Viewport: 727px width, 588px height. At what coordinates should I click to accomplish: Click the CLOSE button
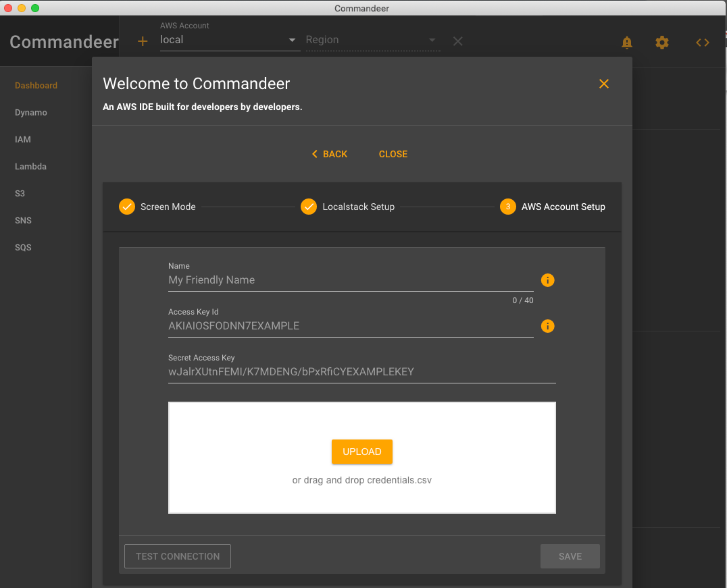pos(393,154)
